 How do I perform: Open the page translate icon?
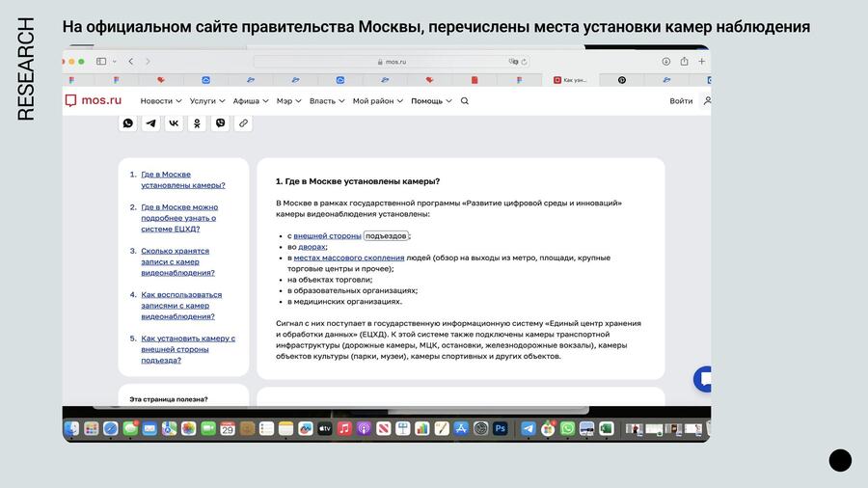pyautogui.click(x=513, y=62)
